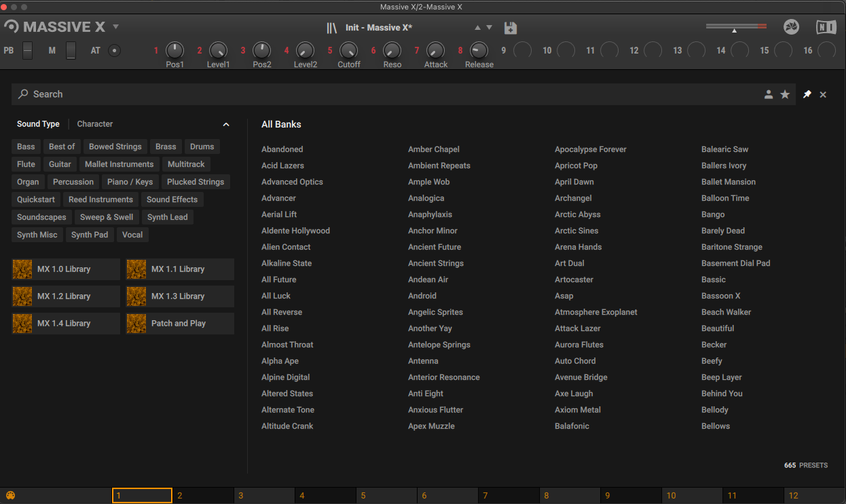Enable the Piano / Keys tag filter
Screen dimensions: 846x504
(130, 182)
